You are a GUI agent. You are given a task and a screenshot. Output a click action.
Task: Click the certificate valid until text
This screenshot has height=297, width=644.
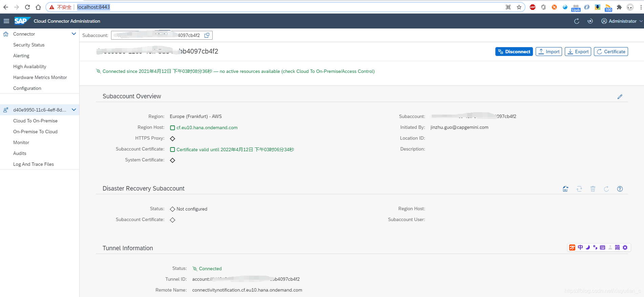pos(235,150)
